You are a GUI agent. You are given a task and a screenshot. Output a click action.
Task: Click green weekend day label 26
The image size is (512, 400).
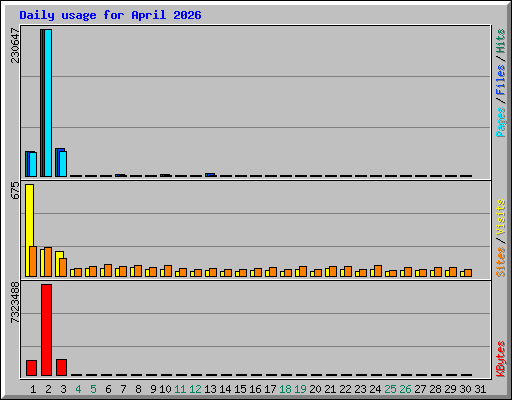pyautogui.click(x=405, y=389)
